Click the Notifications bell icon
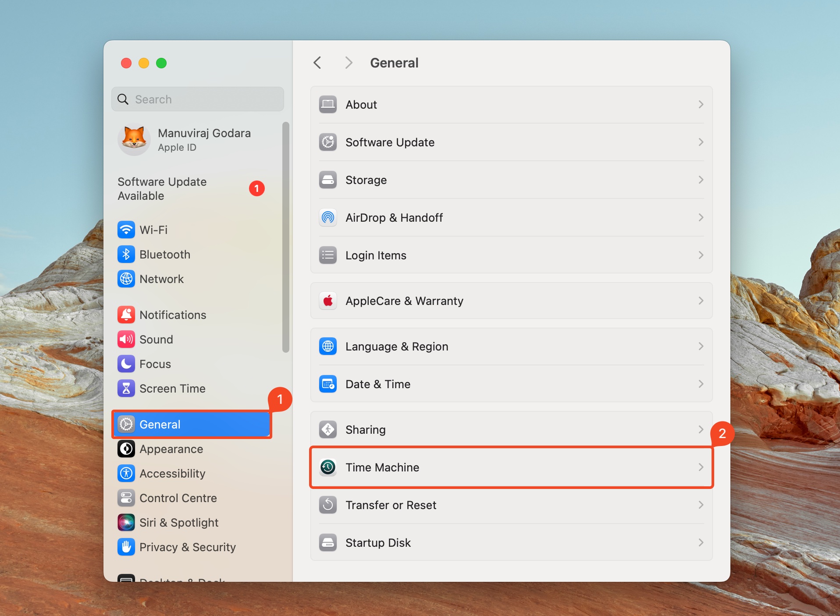Image resolution: width=840 pixels, height=616 pixels. coord(126,315)
